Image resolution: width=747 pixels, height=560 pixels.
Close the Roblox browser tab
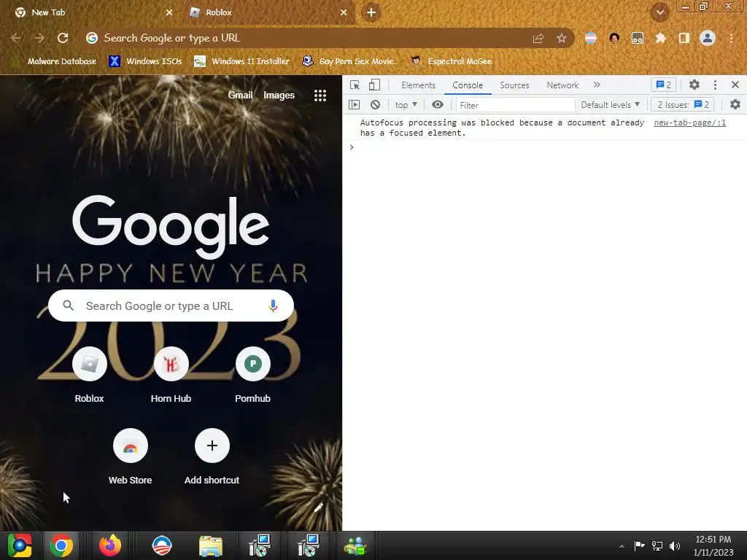click(344, 12)
